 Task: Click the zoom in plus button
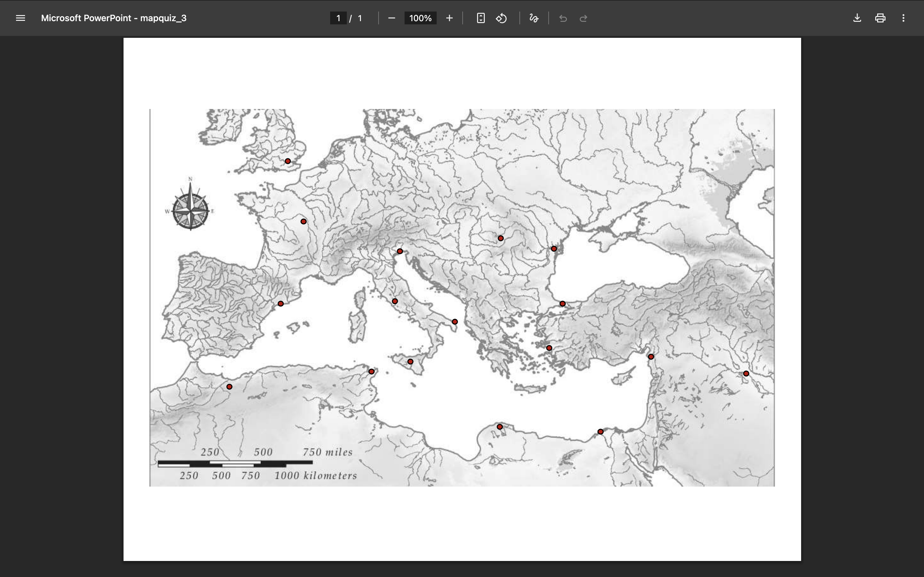tap(449, 18)
